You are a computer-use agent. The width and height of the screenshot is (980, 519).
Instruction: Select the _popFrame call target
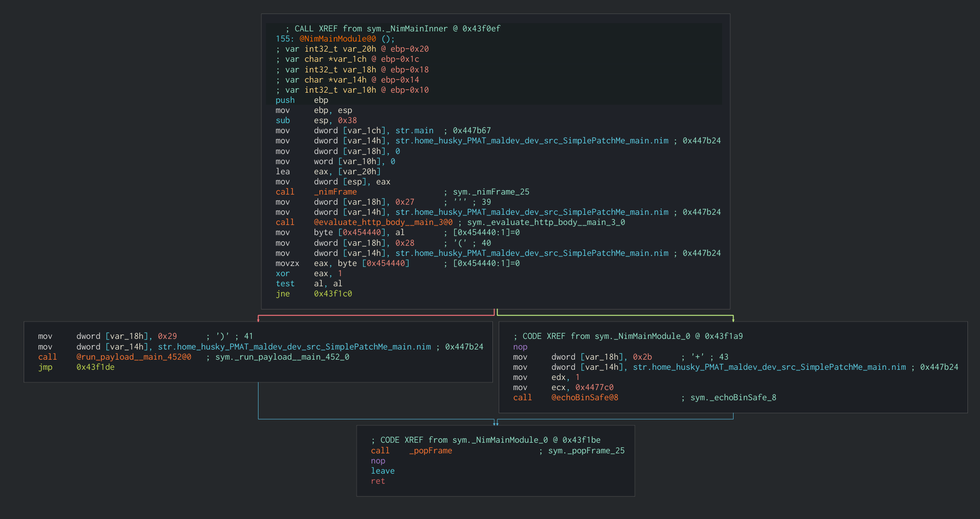pos(430,450)
